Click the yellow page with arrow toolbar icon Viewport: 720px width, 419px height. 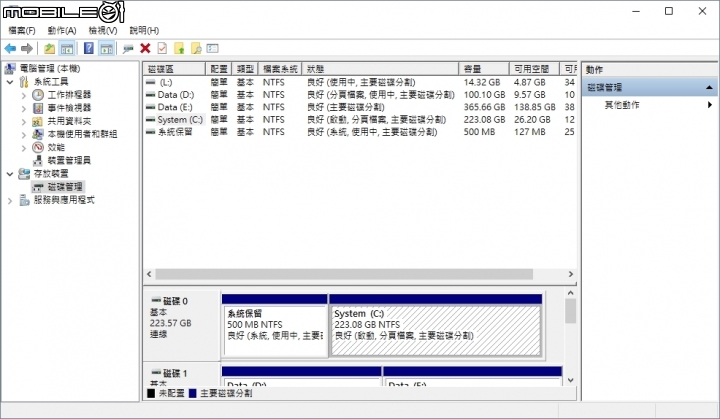click(x=179, y=48)
